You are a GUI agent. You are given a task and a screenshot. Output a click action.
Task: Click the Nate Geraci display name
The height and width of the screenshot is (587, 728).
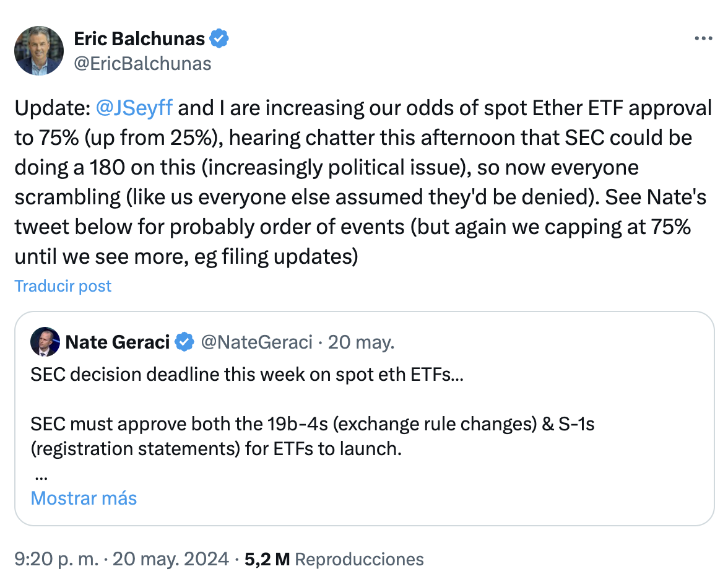[x=117, y=342]
